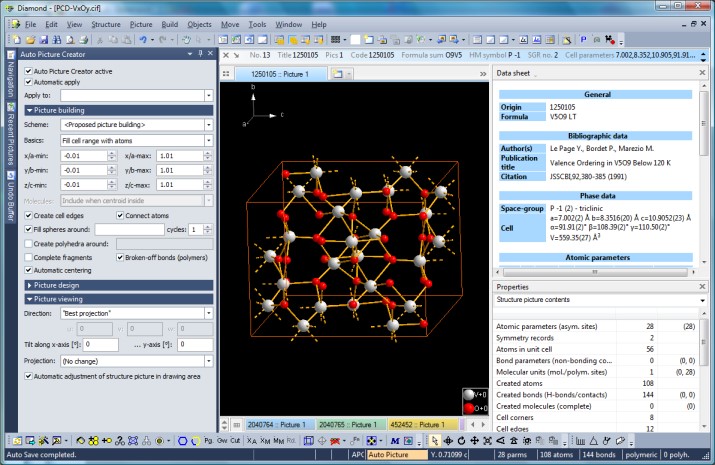The width and height of the screenshot is (715, 465).
Task: Uncheck Auto Picture Creator active
Action: (x=28, y=71)
